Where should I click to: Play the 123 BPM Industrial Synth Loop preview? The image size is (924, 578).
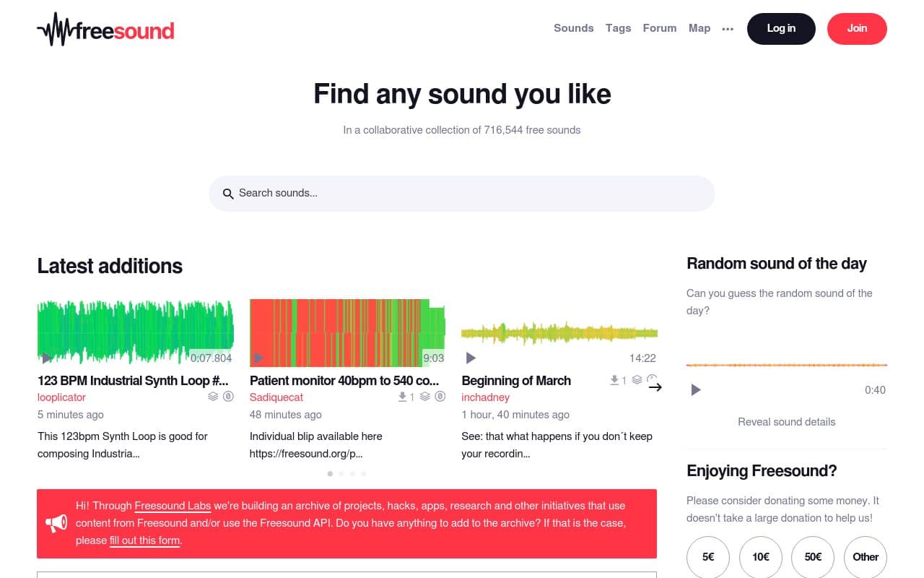pyautogui.click(x=46, y=358)
